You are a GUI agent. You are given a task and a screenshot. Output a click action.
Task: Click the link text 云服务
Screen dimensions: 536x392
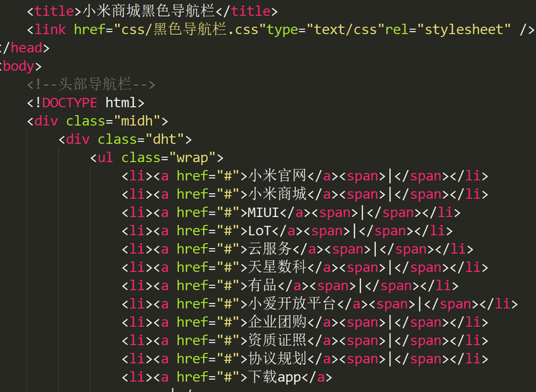point(269,249)
